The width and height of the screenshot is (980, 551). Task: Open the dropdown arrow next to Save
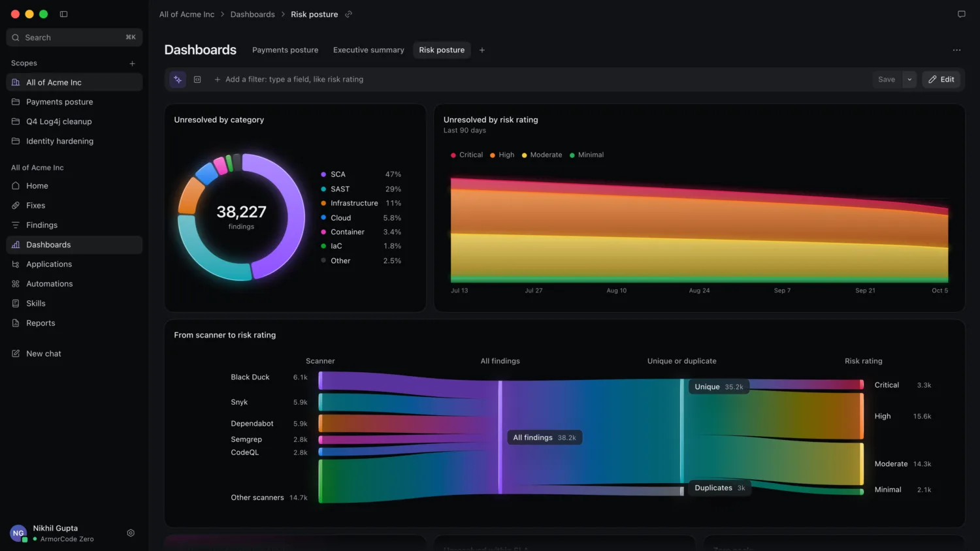(x=909, y=80)
